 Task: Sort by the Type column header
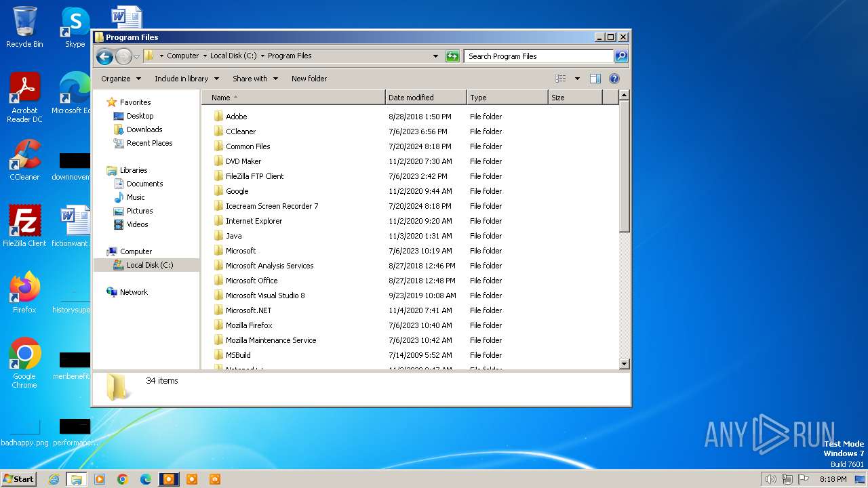coord(507,98)
